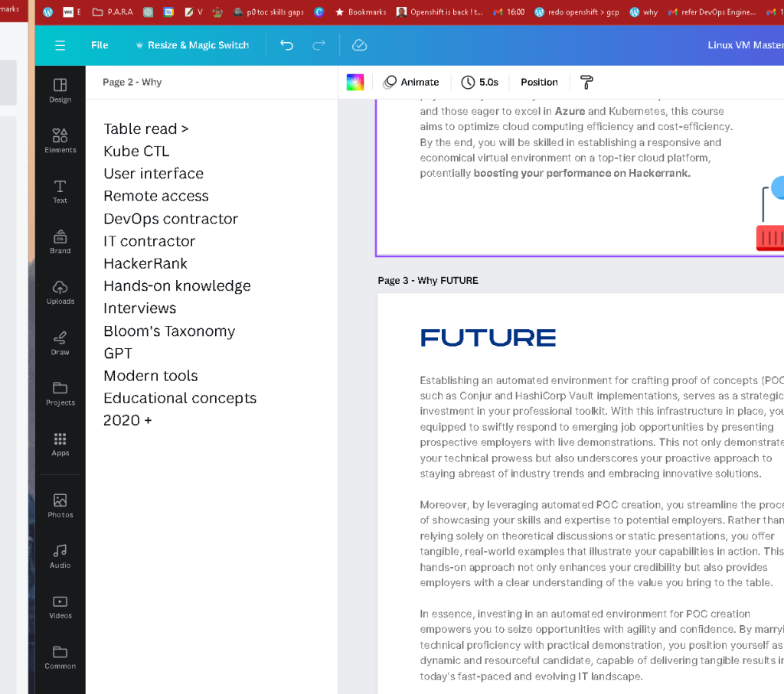Image resolution: width=784 pixels, height=694 pixels.
Task: Click the 'Remote access' note line
Action: (x=156, y=197)
